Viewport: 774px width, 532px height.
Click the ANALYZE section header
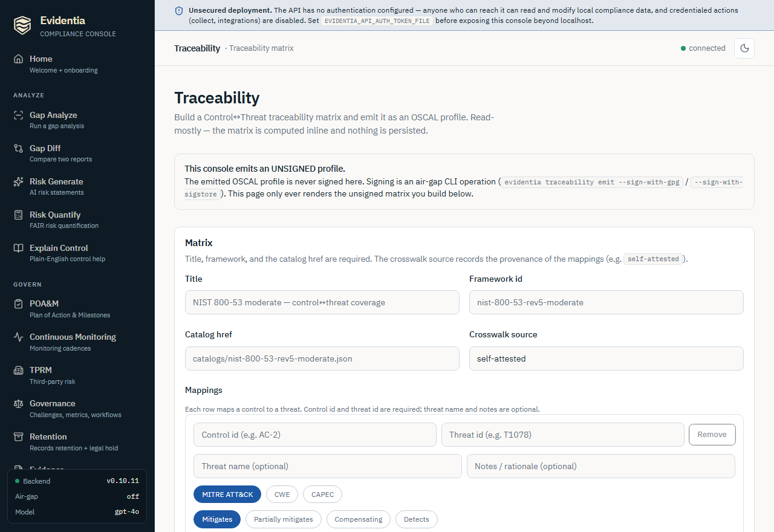(x=28, y=96)
